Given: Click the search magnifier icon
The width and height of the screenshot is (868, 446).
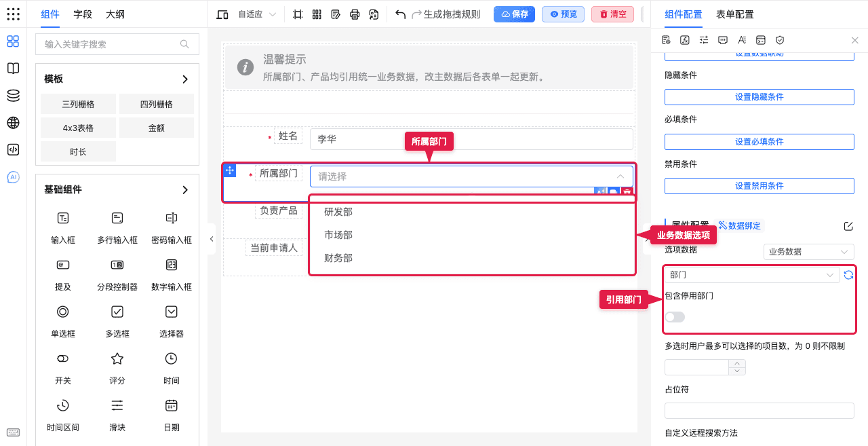Looking at the screenshot, I should pos(184,44).
